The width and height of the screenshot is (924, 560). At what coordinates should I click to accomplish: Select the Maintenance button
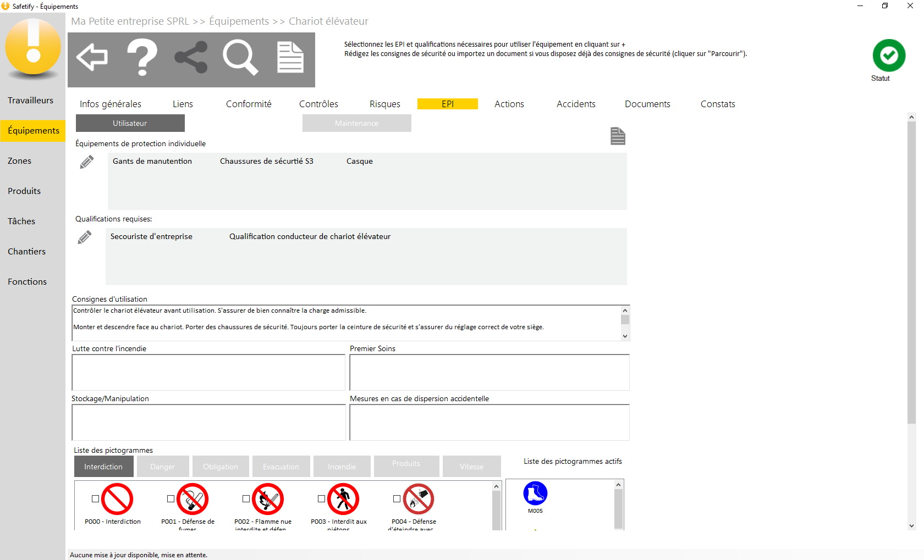point(357,123)
